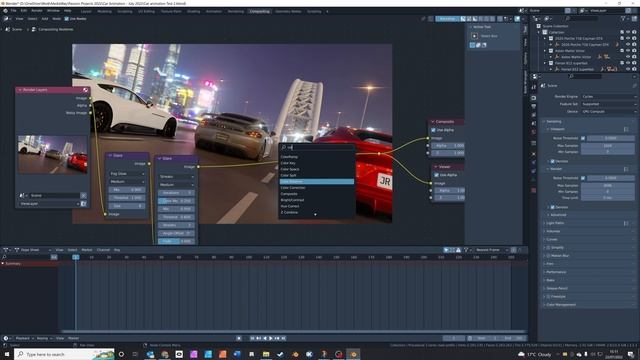Hide the Aston Martin Victor collection in viewport
The height and width of the screenshot is (360, 640).
pyautogui.click(x=628, y=51)
